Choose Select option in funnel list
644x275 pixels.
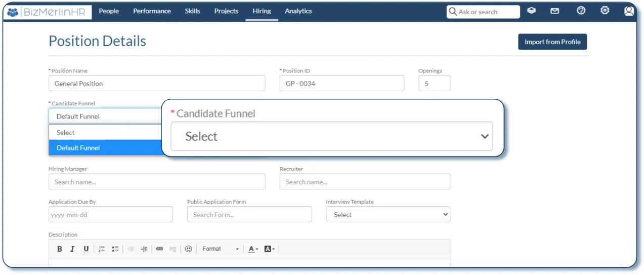click(105, 132)
